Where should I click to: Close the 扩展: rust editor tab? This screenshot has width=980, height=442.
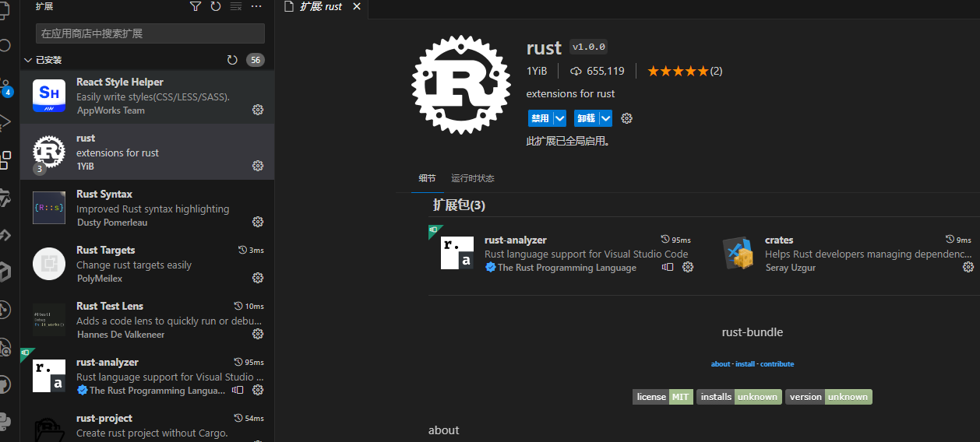point(357,6)
